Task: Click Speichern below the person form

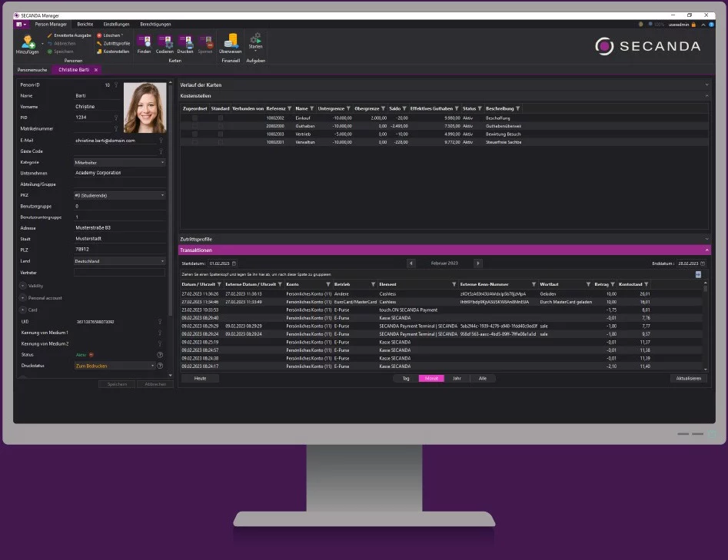Action: tap(117, 384)
